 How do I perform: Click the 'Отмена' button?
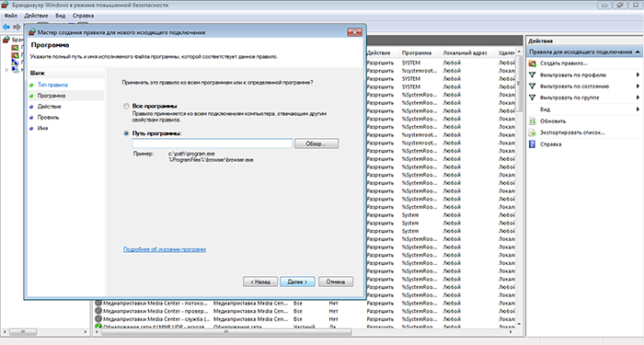(x=336, y=282)
